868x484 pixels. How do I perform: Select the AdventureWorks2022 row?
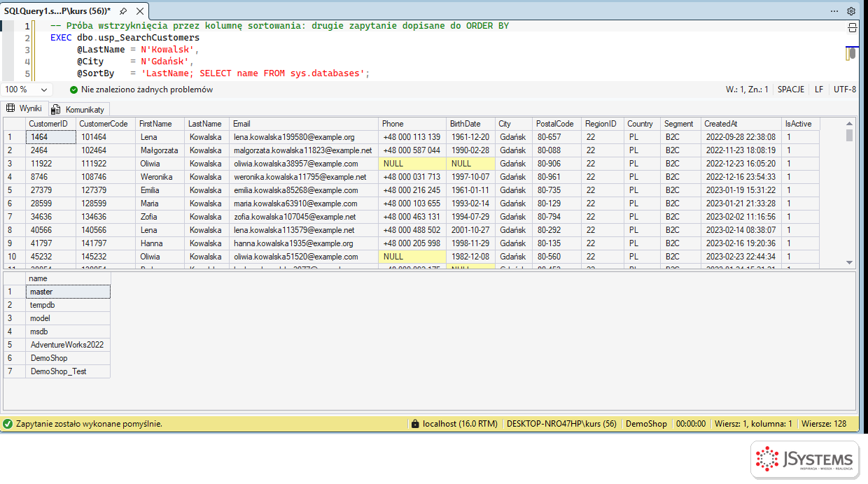click(68, 345)
